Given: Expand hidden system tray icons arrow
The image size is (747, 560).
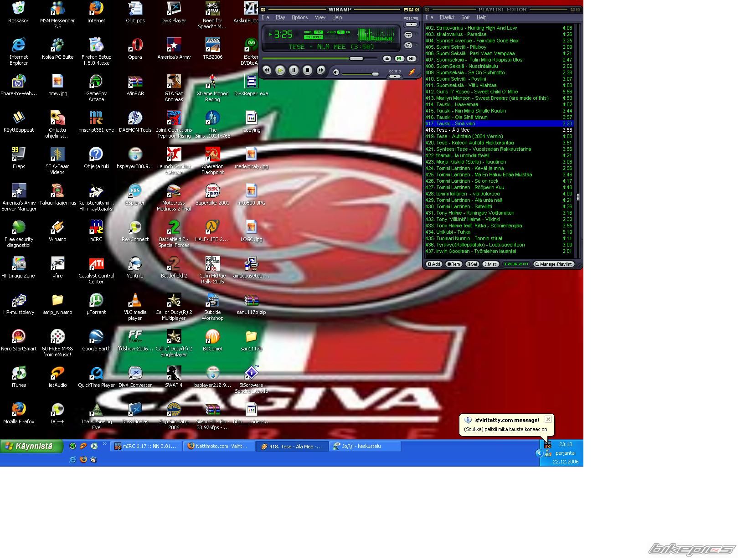Looking at the screenshot, I should coord(539,453).
